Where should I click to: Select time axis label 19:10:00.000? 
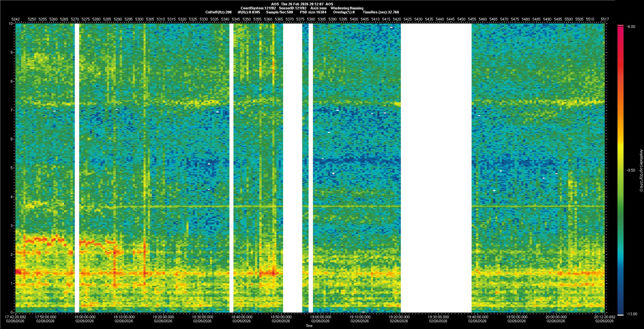pyautogui.click(x=360, y=317)
